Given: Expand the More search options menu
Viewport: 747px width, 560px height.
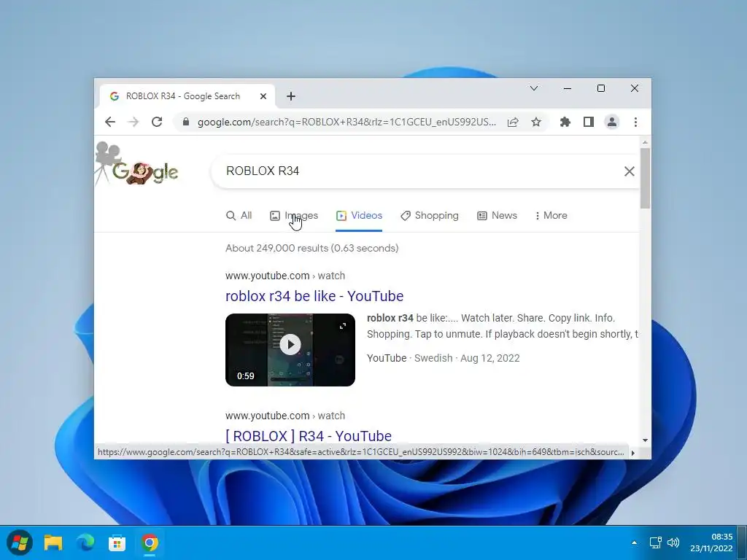Looking at the screenshot, I should (x=551, y=215).
